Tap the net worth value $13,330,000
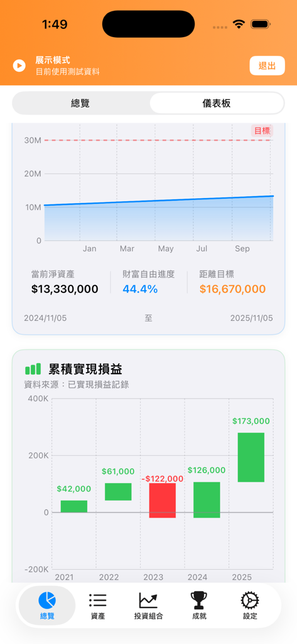This screenshot has height=644, width=297. tap(65, 289)
